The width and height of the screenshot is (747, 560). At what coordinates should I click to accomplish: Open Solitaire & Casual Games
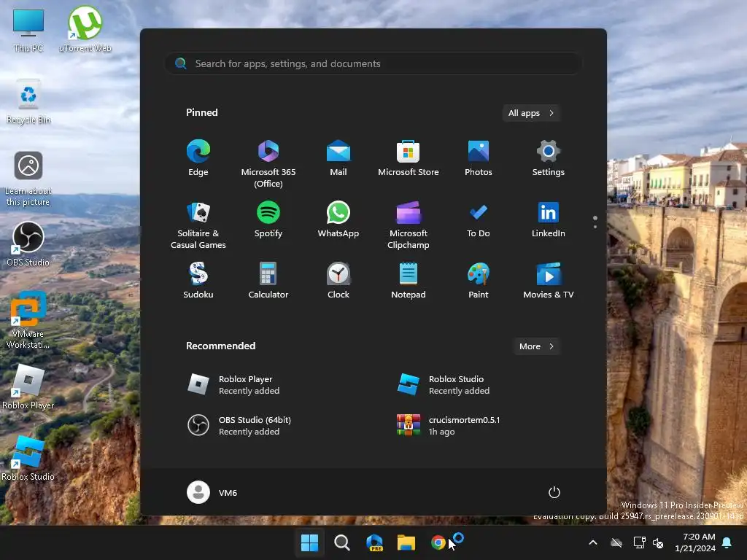[x=198, y=225]
